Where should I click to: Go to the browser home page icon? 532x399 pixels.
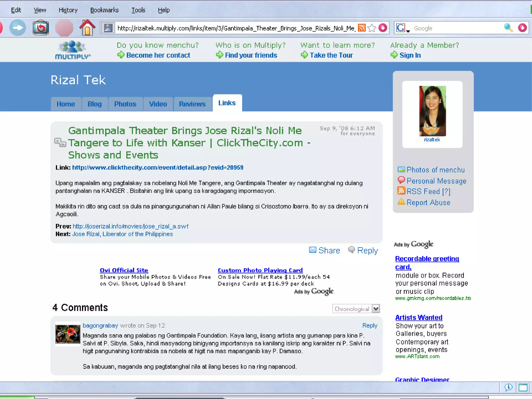coord(87,28)
